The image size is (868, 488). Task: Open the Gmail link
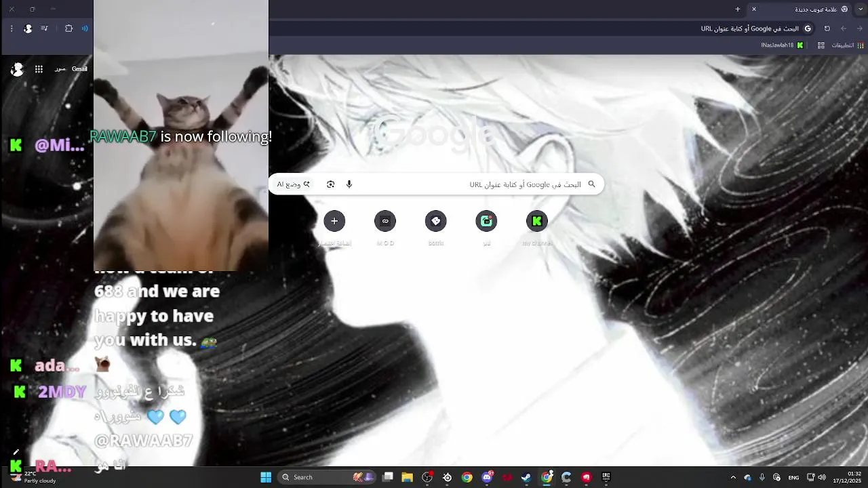(79, 69)
